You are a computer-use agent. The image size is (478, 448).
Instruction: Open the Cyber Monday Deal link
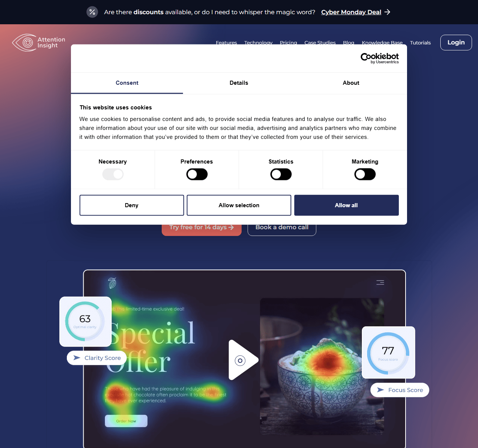point(351,12)
